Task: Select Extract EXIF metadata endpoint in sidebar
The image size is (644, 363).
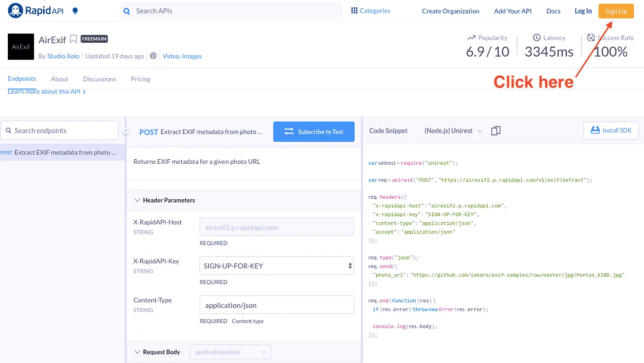Action: pyautogui.click(x=62, y=152)
